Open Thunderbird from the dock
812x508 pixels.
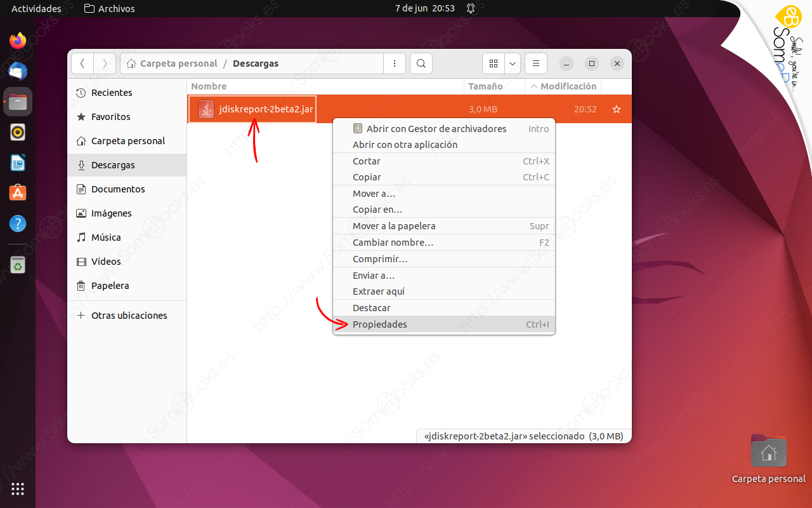[17, 71]
